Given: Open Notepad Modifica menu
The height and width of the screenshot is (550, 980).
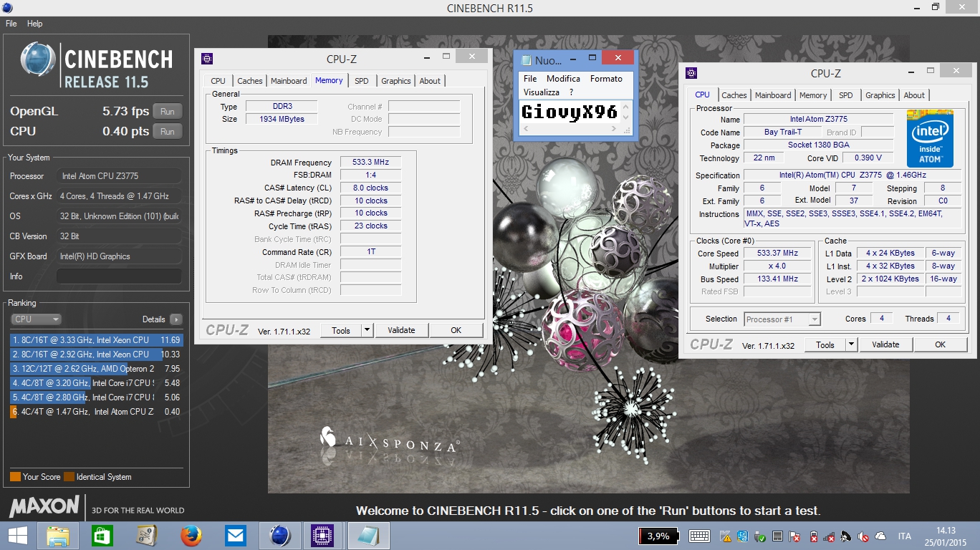Looking at the screenshot, I should pos(563,79).
